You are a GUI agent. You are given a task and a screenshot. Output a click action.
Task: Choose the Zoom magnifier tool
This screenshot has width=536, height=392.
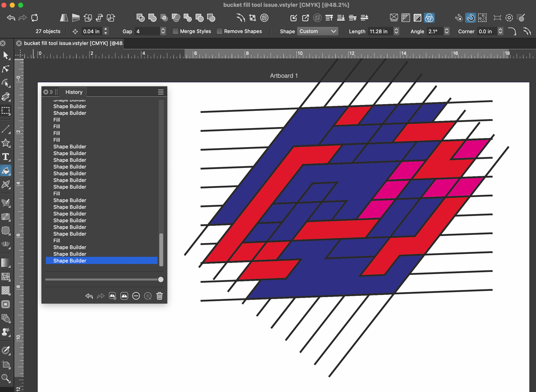click(6, 378)
